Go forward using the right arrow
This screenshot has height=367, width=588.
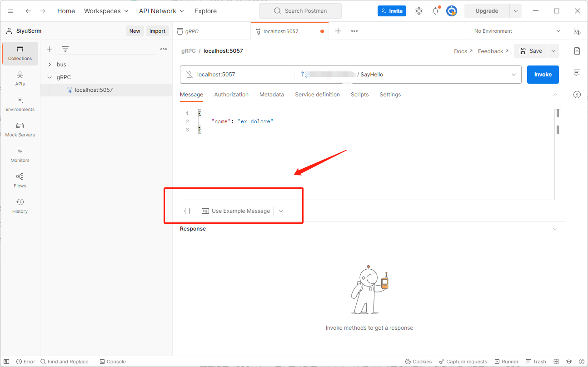click(43, 11)
